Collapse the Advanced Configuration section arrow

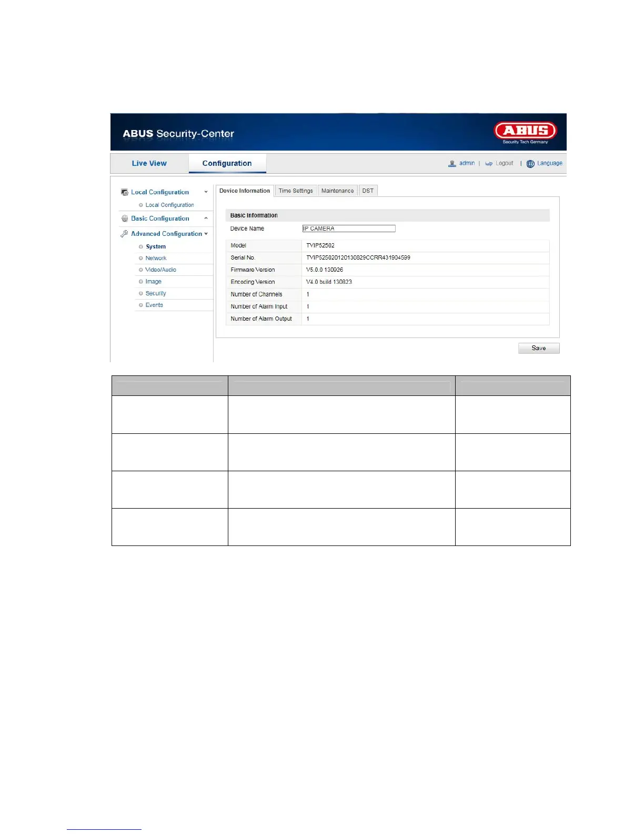(206, 234)
